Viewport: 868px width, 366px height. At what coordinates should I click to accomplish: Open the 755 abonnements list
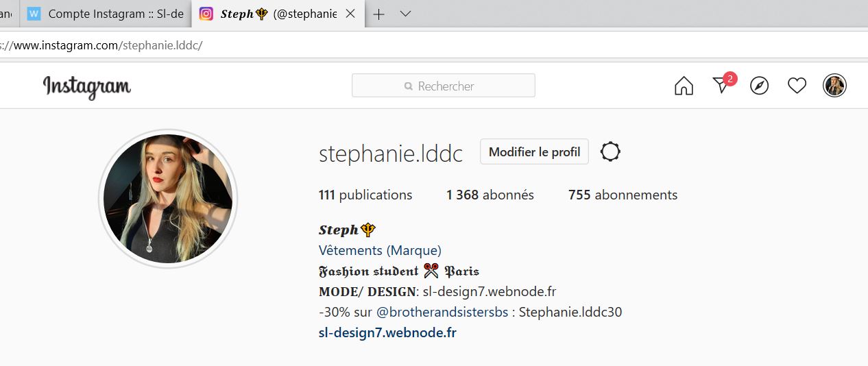tap(623, 195)
